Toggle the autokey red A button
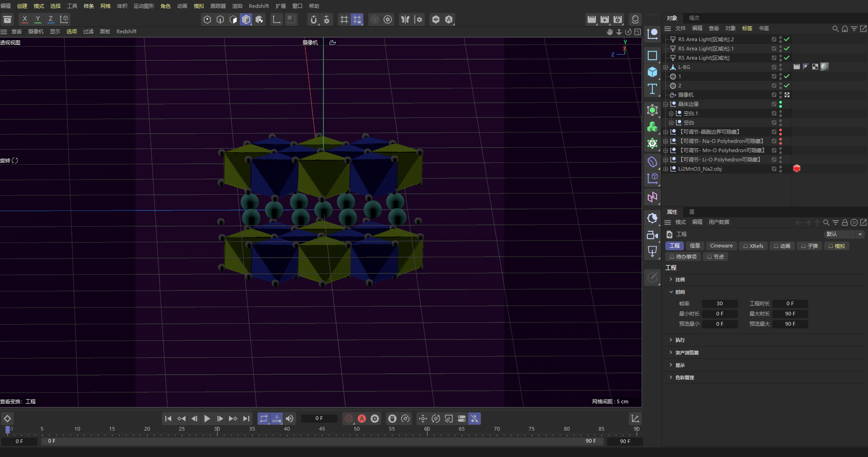The image size is (868, 457). (x=362, y=419)
